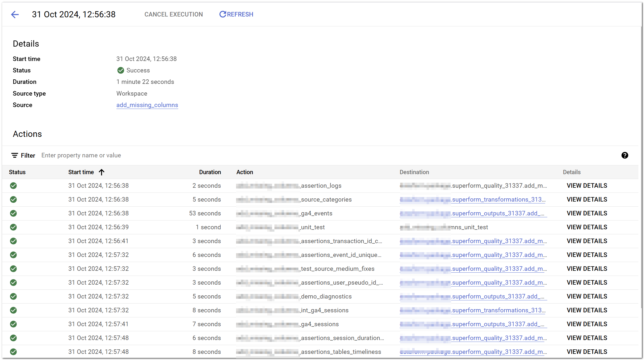View details for assertions_event_id_unique action
Screen dimensions: 644x360
point(587,255)
